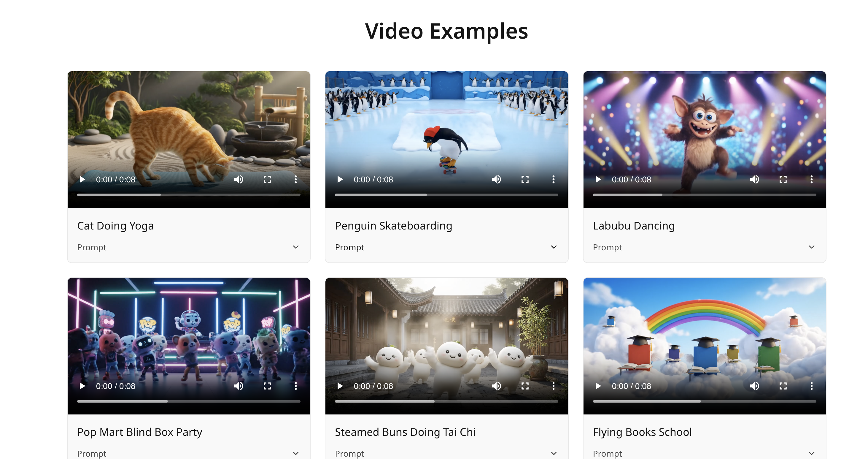Open three-dot menu on Flying Books School video
Screen dimensions: 868x459
pos(811,386)
